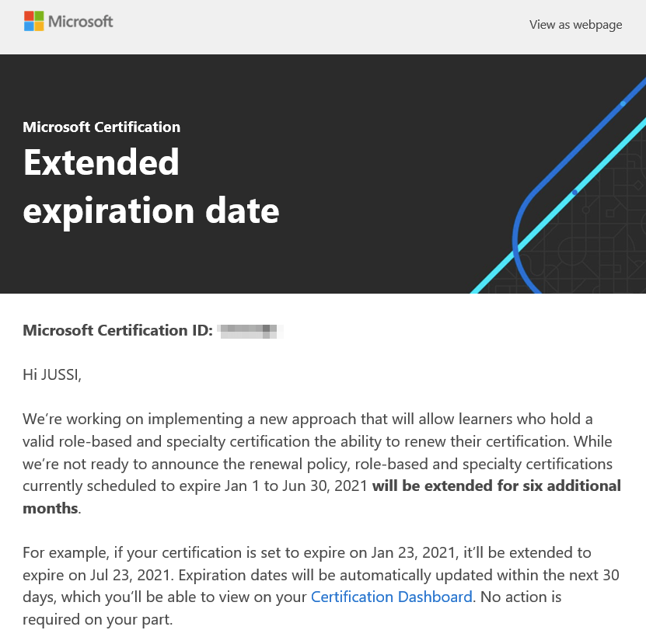Open the View as webpage link

[x=575, y=25]
